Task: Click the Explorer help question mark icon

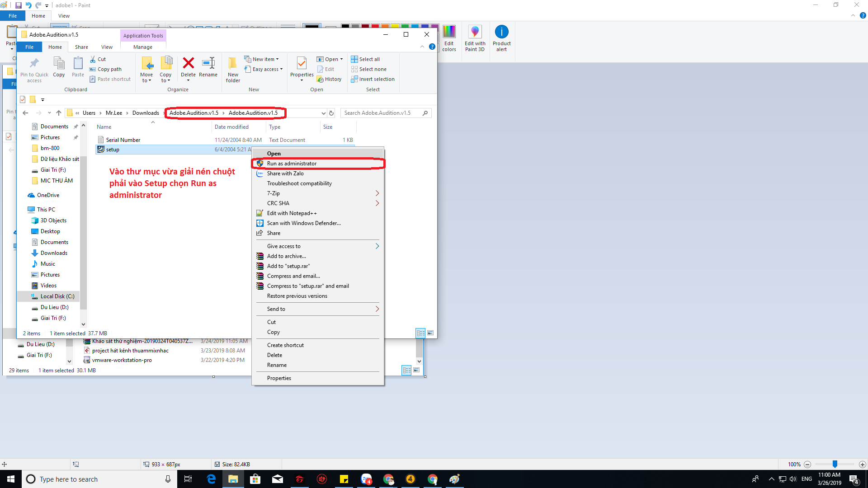Action: coord(432,47)
